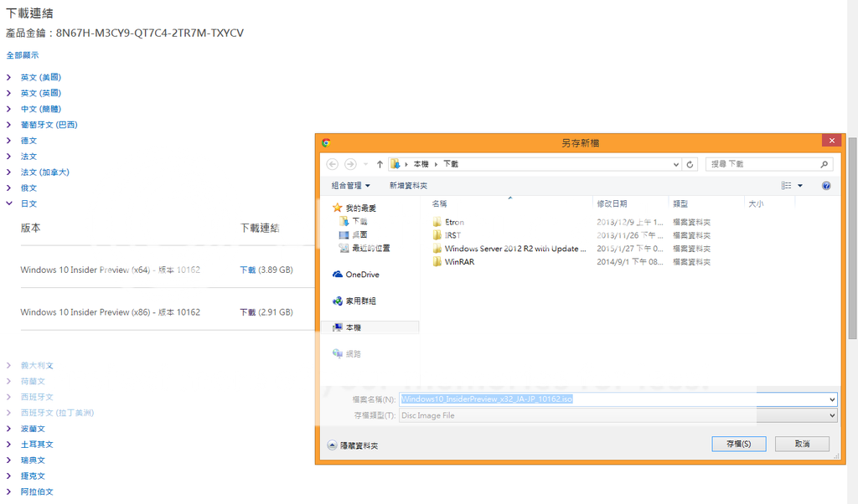Open the help question mark icon
858x504 pixels.
(825, 185)
